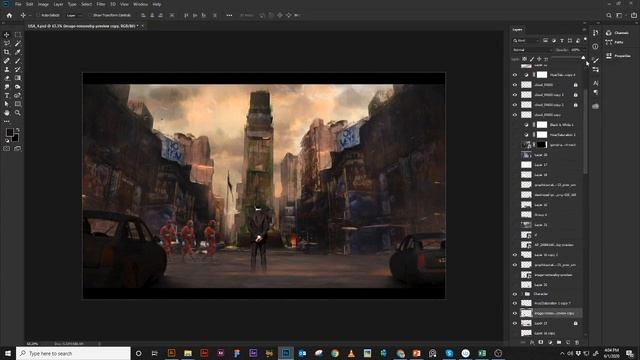Click the Layers panel scrollbar

click(x=586, y=131)
